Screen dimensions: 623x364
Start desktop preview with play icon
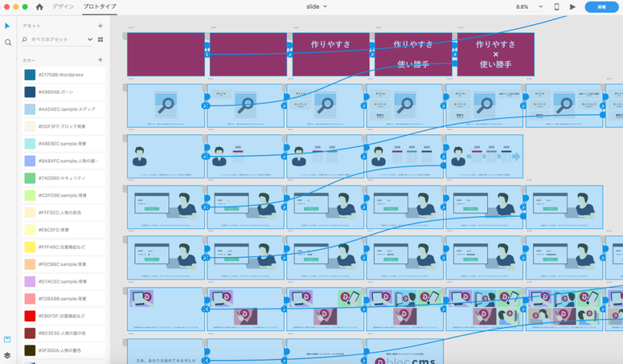pos(572,6)
